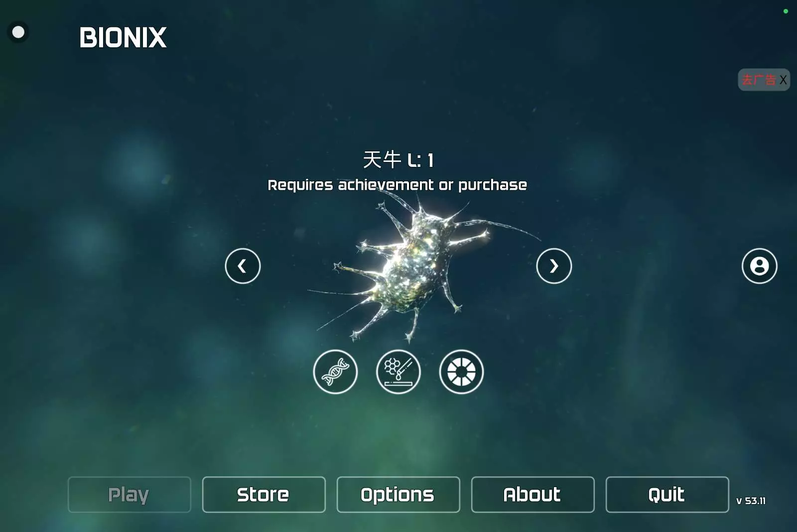Image resolution: width=797 pixels, height=532 pixels.
Task: Open the Store
Action: 264,495
